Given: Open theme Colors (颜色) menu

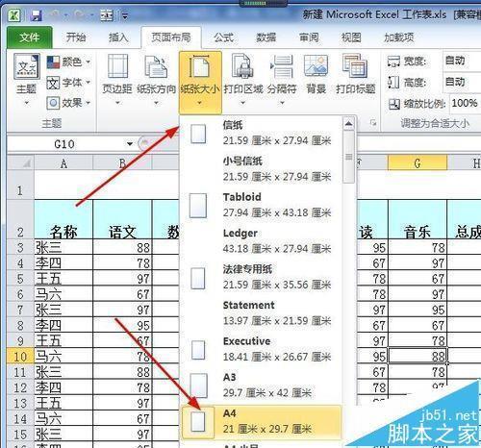Looking at the screenshot, I should 68,62.
